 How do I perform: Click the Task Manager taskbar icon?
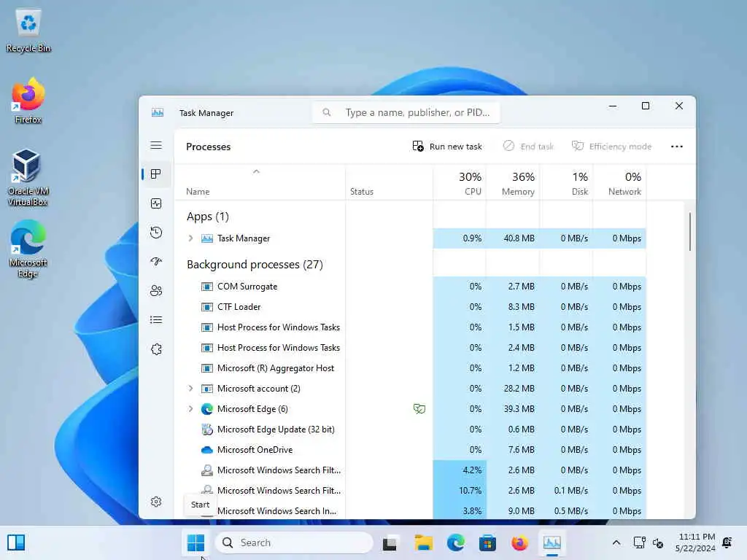point(551,542)
